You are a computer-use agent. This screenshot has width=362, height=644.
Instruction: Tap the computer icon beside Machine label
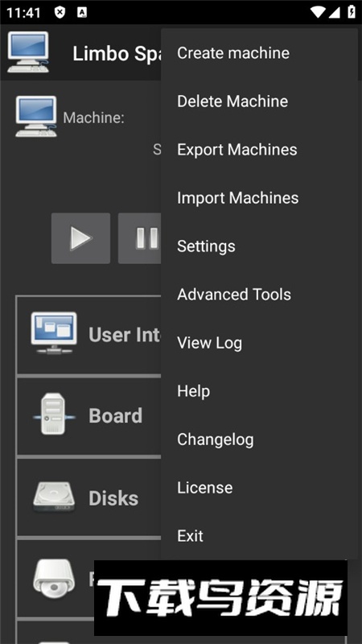pyautogui.click(x=36, y=117)
